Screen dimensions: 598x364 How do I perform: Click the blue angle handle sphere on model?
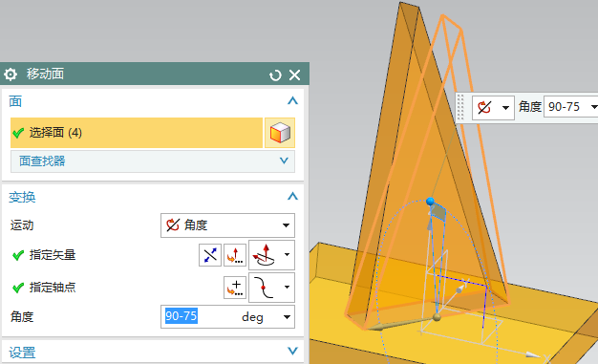pos(430,201)
